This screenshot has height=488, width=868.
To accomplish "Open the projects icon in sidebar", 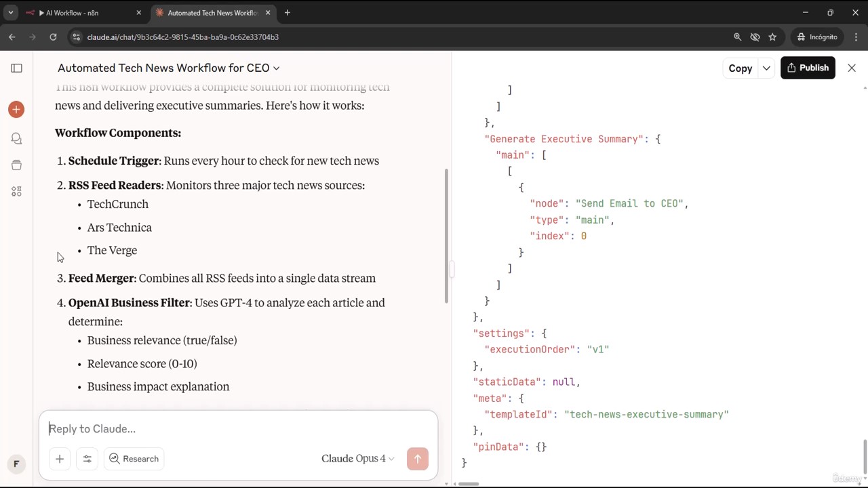I will coord(16,165).
